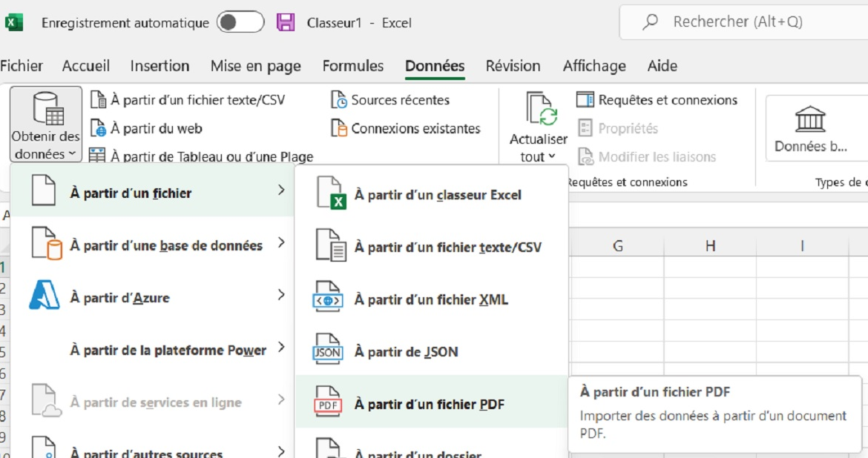Expand the Actualiser tout dropdown arrow
Viewport: 868px width, 458px height.
[552, 156]
